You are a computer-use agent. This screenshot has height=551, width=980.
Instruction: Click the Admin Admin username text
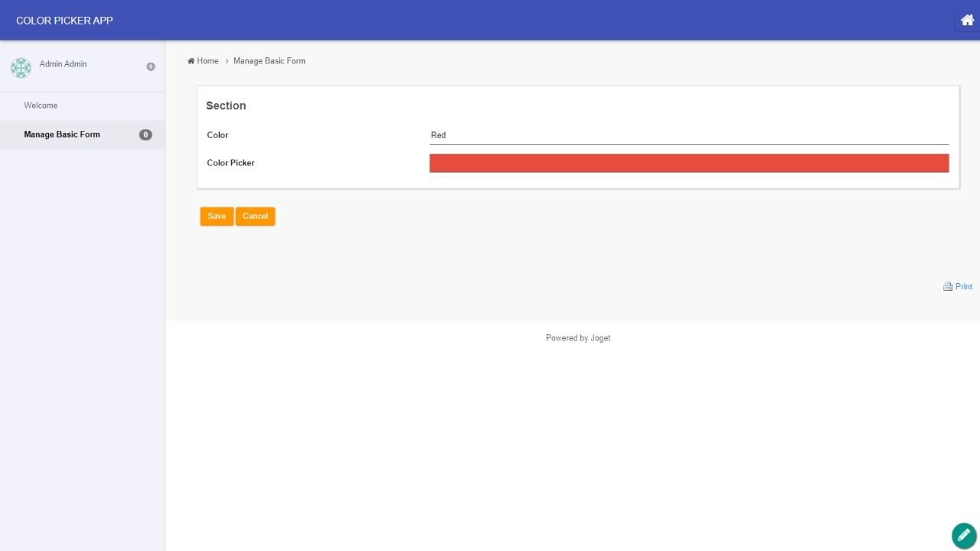[63, 64]
